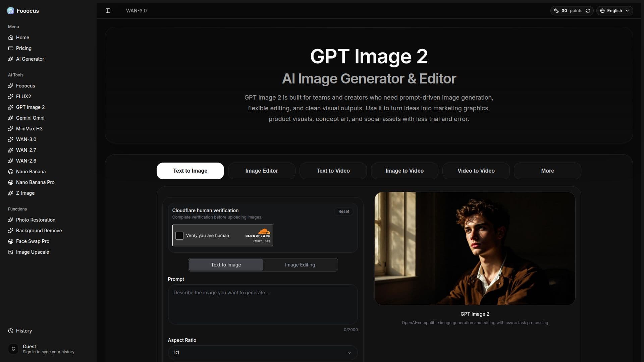The width and height of the screenshot is (644, 362).
Task: Open History from the clock icon
Action: (11, 331)
